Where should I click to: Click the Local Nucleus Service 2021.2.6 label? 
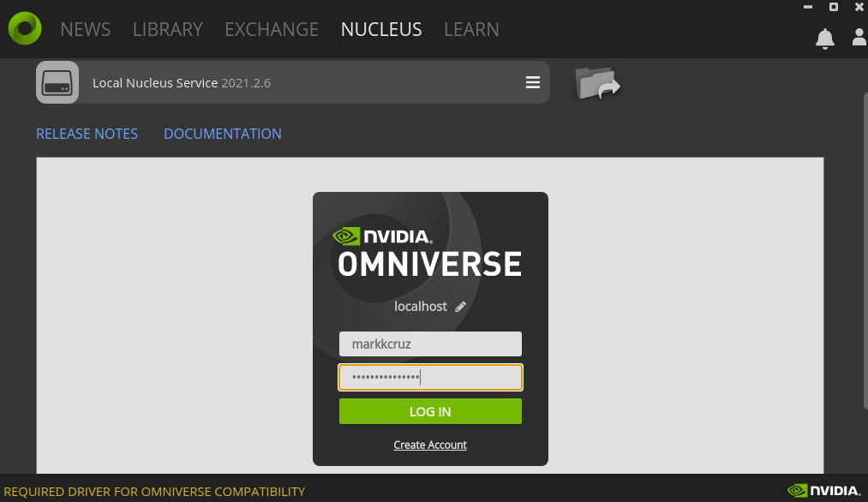click(x=182, y=83)
